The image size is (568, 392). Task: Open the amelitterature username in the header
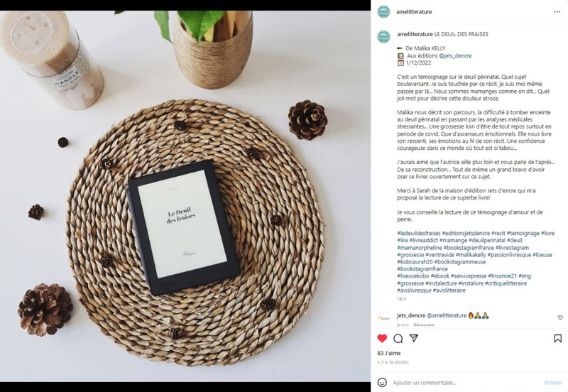point(414,12)
